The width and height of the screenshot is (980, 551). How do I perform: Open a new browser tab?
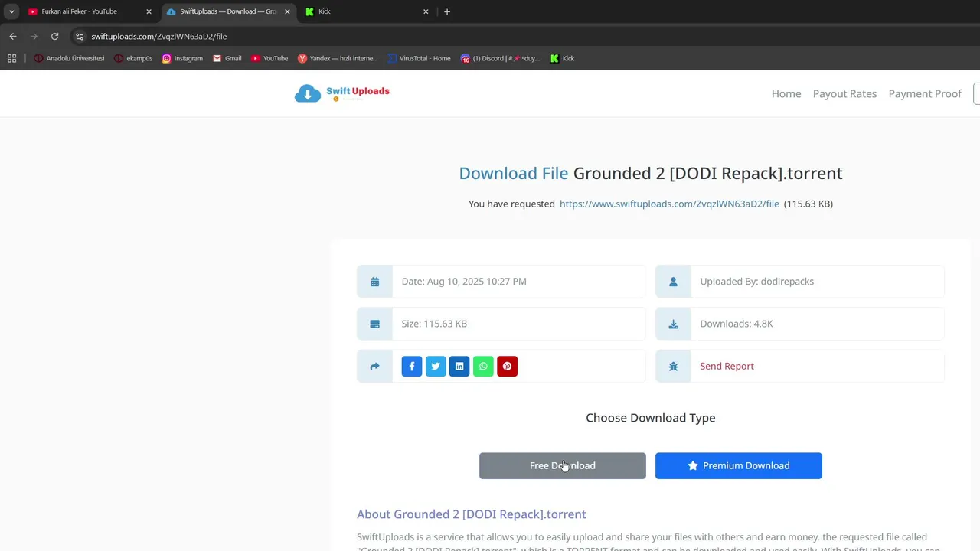(447, 11)
